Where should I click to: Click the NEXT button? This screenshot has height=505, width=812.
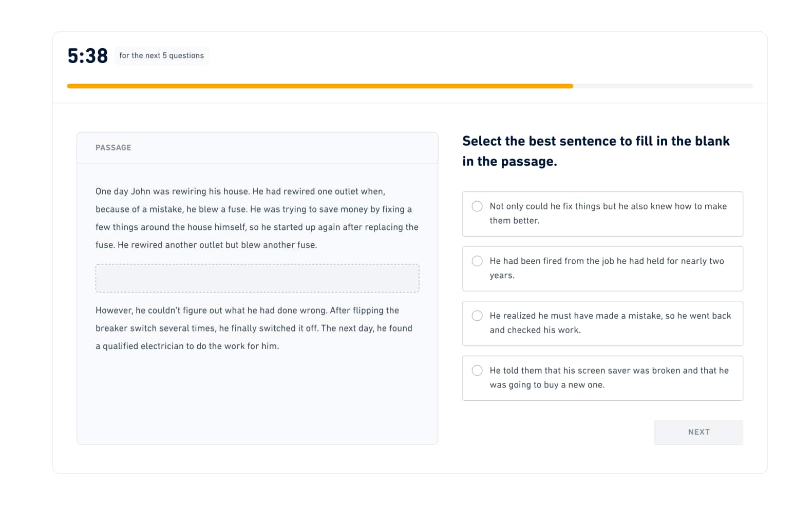(698, 432)
